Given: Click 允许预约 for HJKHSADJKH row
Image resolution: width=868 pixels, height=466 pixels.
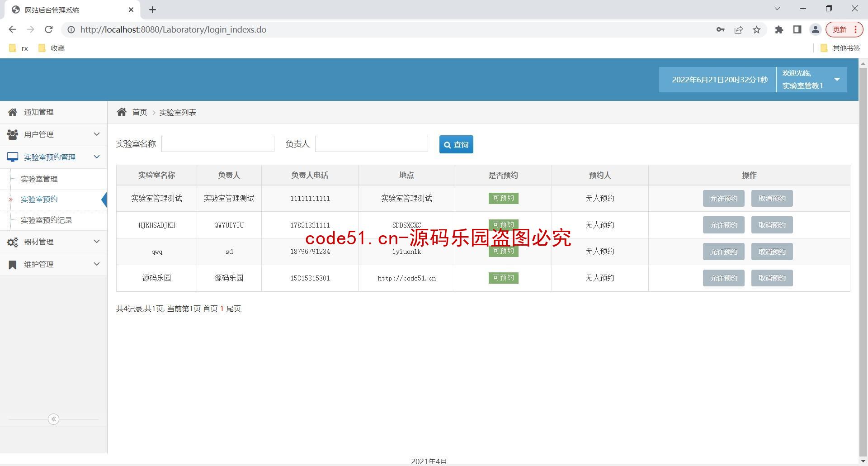Looking at the screenshot, I should coord(723,225).
